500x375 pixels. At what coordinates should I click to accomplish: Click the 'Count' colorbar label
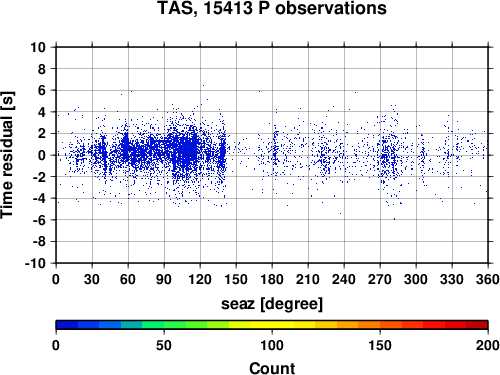coord(272,368)
